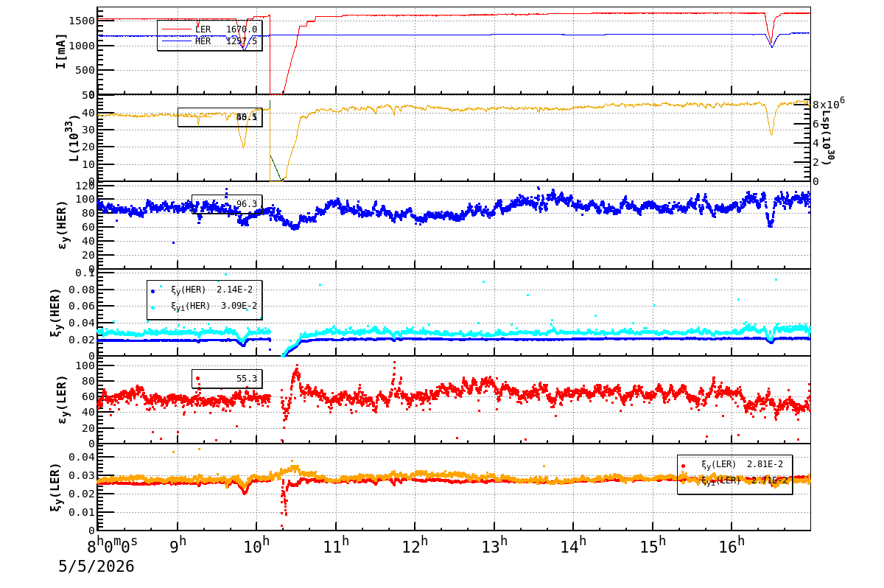This screenshot has width=884, height=588.
Task: Click the 120 tick on εy(HER) axis
Action: point(85,186)
